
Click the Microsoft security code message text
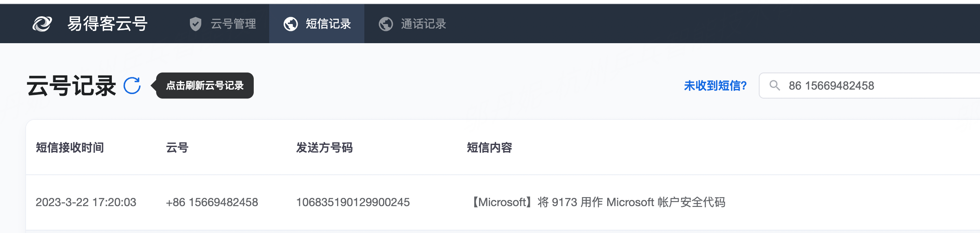click(x=596, y=202)
